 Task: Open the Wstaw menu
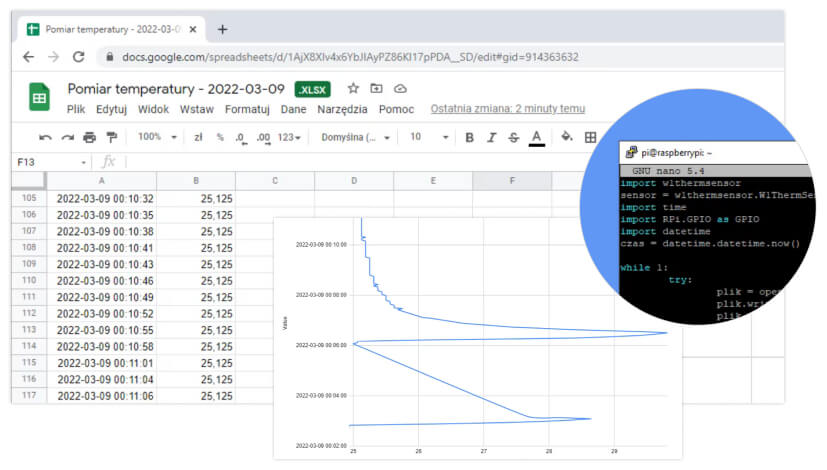[x=197, y=109]
